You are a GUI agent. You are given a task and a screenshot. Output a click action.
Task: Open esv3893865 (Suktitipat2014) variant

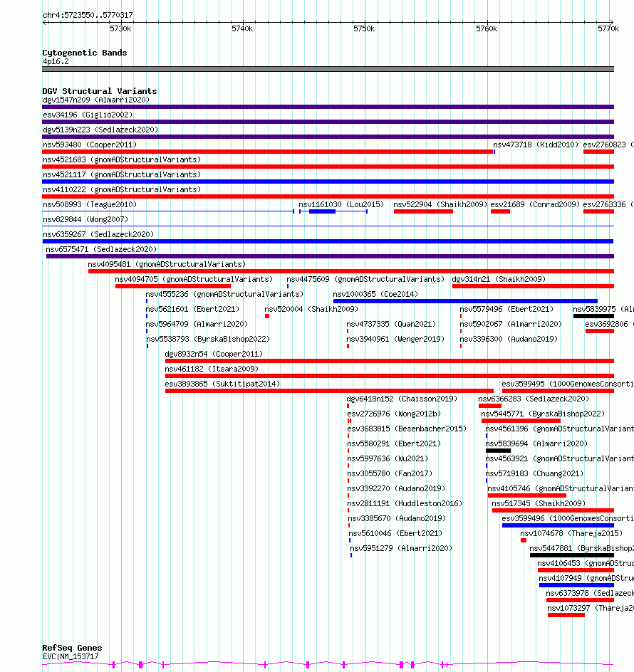[x=222, y=384]
